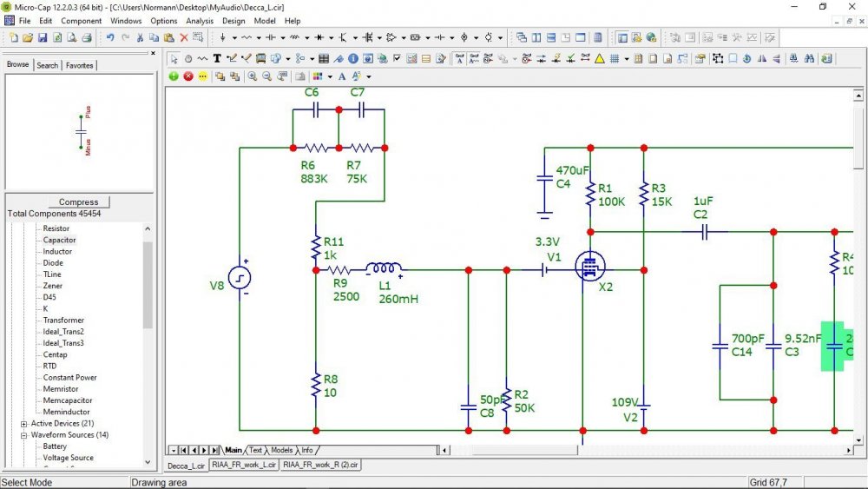Click the red Delete X icon
The image size is (868, 489).
(x=184, y=37)
